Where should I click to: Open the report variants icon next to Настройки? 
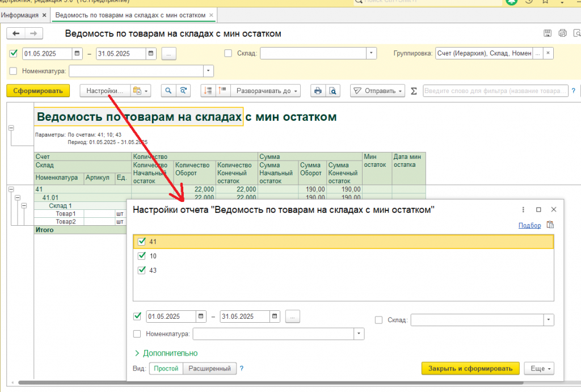pos(141,91)
